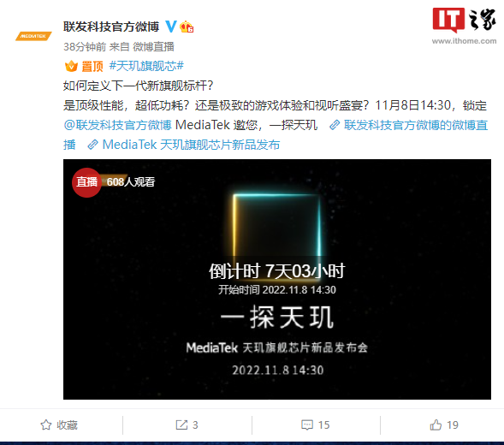Click the 38分钟前 post timestamp
Screen dimensions: 504x445
point(85,47)
